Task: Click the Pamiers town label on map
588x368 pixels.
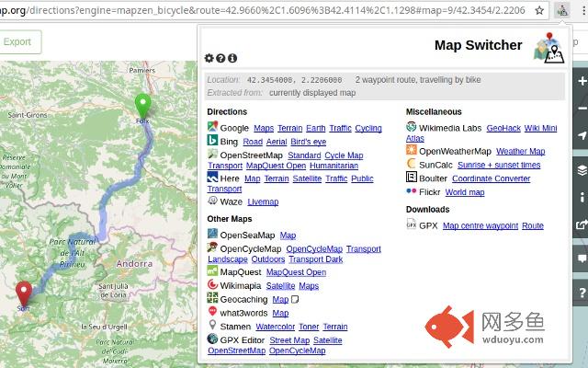Action: [x=141, y=70]
